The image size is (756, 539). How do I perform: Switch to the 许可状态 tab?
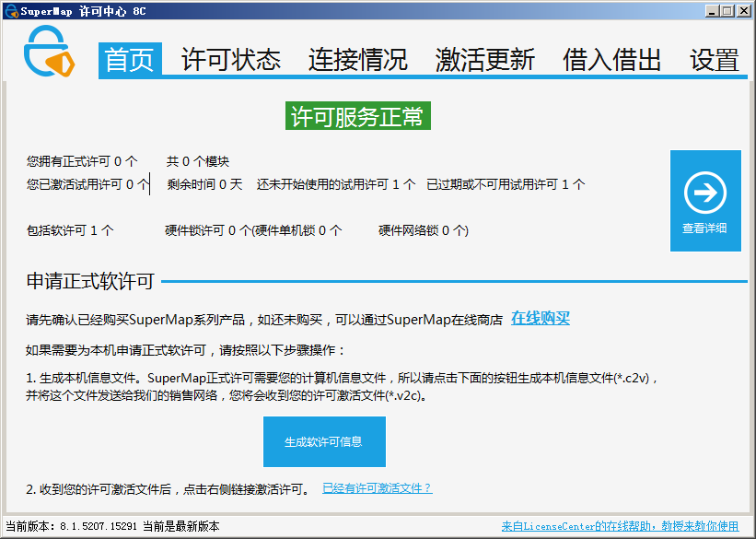point(231,60)
